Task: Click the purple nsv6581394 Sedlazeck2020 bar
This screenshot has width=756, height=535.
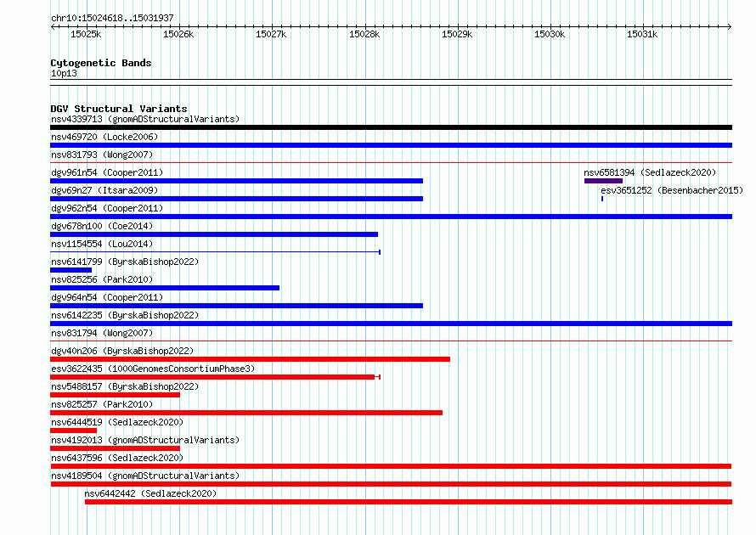Action: (603, 181)
